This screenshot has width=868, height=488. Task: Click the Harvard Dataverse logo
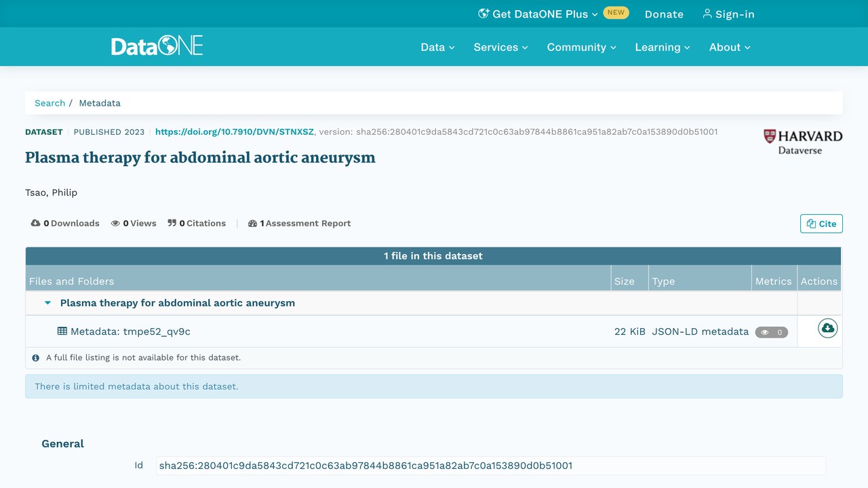(x=803, y=142)
